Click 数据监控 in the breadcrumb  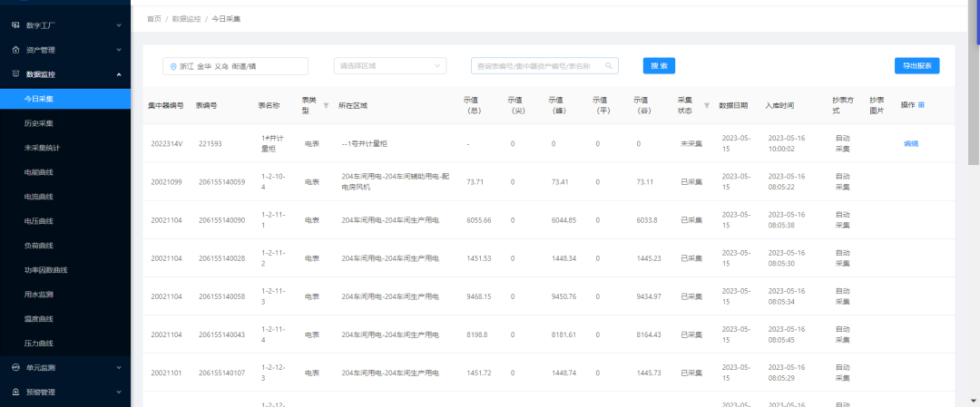(186, 19)
